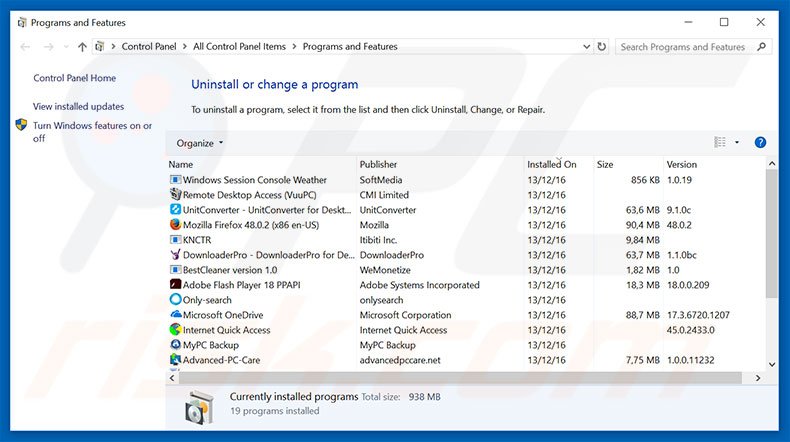Select Internet Quick Access program name
Image resolution: width=790 pixels, height=442 pixels.
coord(226,330)
